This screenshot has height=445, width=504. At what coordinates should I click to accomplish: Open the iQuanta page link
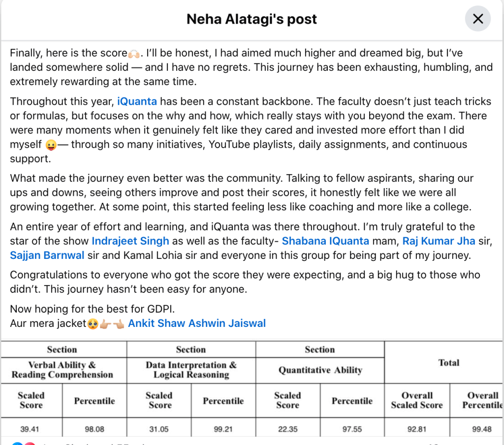137,102
